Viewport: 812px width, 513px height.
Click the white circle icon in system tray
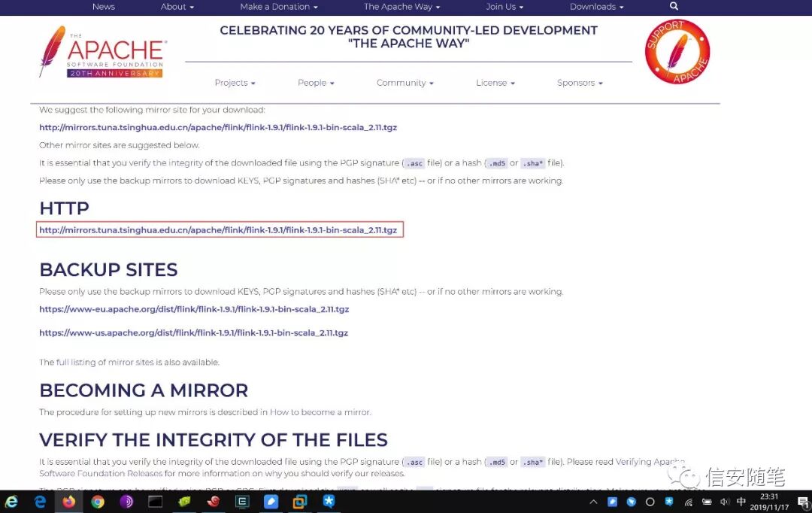(650, 502)
